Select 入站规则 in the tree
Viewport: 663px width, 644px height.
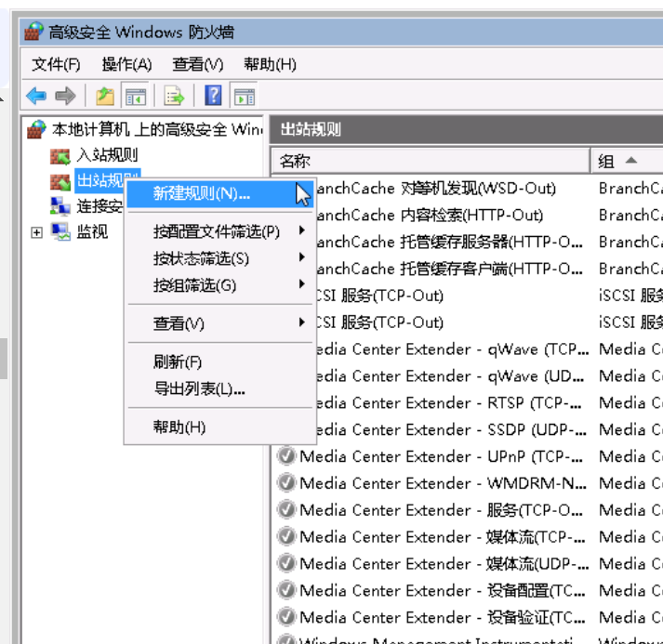107,155
